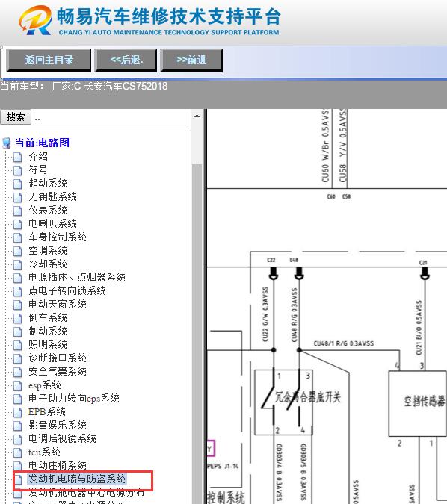Screen dimensions: 447x504
Task: Select 起动系统 in the tree
Action: point(48,183)
